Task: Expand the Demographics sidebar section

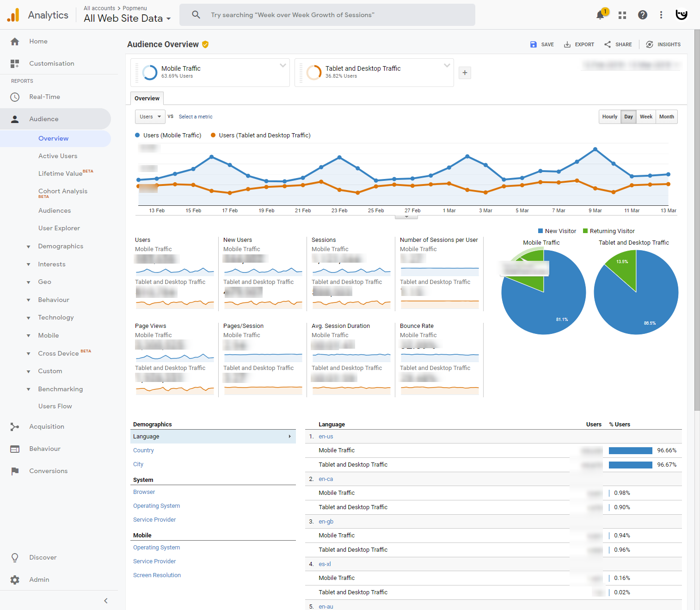Action: tap(60, 246)
